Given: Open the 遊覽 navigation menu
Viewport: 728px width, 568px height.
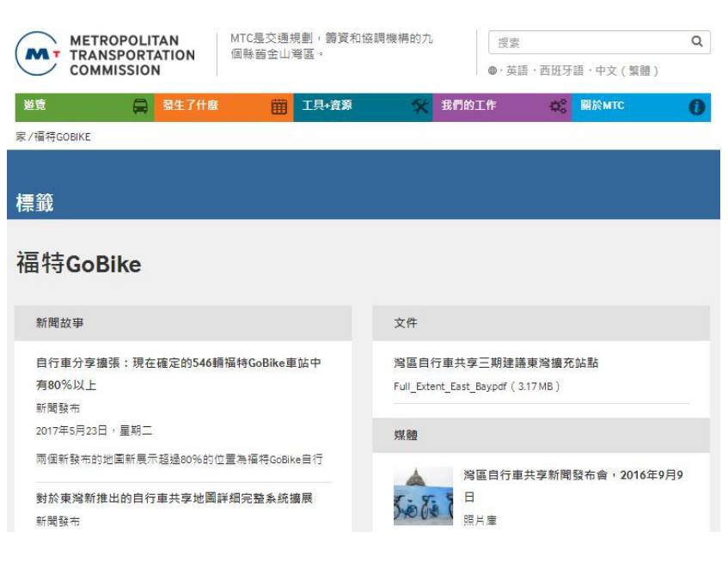Looking at the screenshot, I should tap(84, 107).
